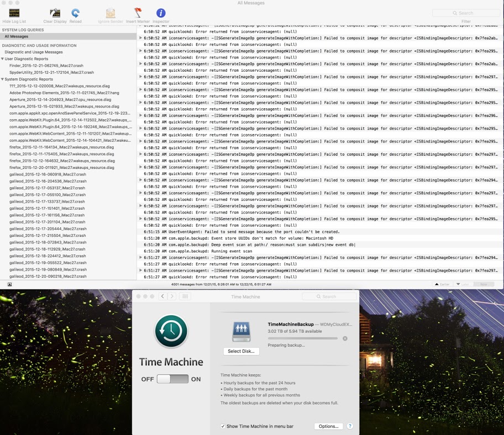504x435 pixels.
Task: Click the Console search filter field
Action: click(466, 13)
